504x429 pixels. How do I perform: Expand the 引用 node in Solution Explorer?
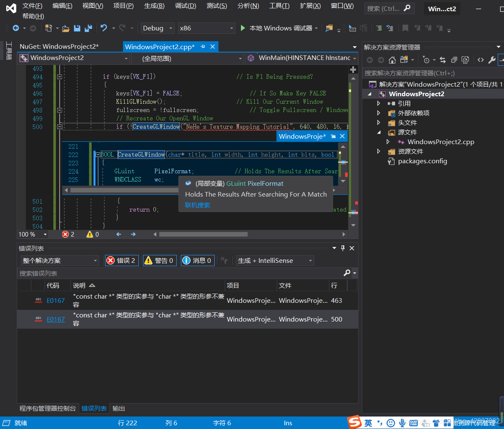point(379,103)
